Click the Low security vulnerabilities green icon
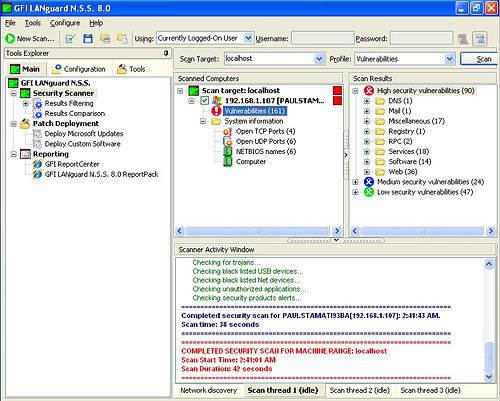This screenshot has width=500, height=401. (369, 192)
